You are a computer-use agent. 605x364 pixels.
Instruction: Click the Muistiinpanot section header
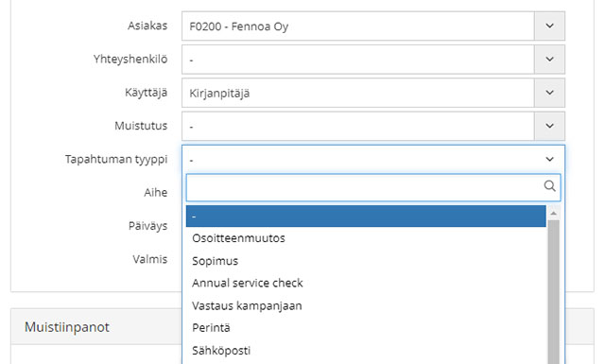tap(67, 327)
